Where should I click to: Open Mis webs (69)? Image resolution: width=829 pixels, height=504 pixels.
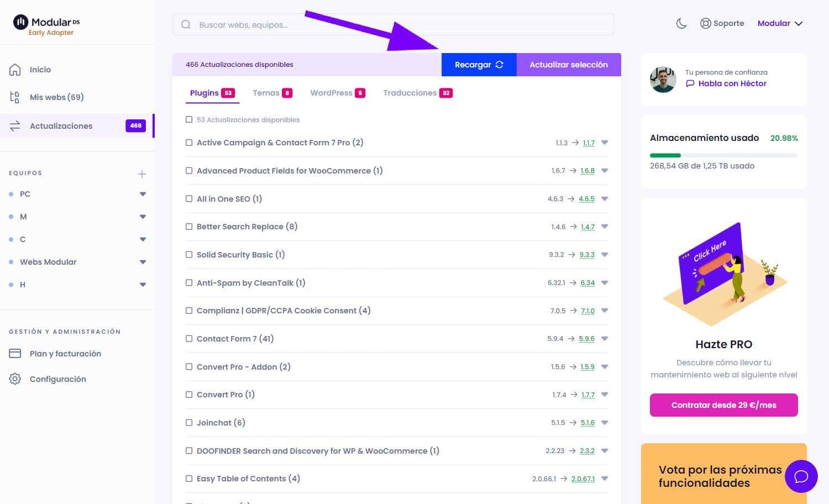(57, 97)
